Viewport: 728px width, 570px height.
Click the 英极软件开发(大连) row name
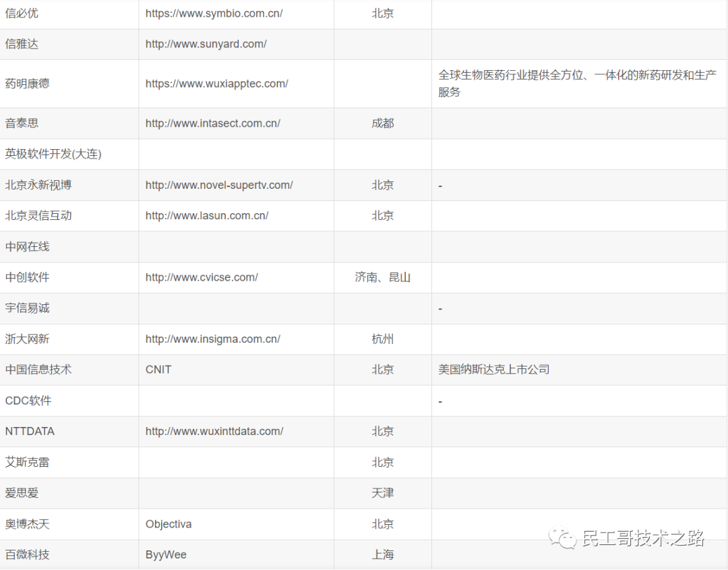(x=53, y=154)
